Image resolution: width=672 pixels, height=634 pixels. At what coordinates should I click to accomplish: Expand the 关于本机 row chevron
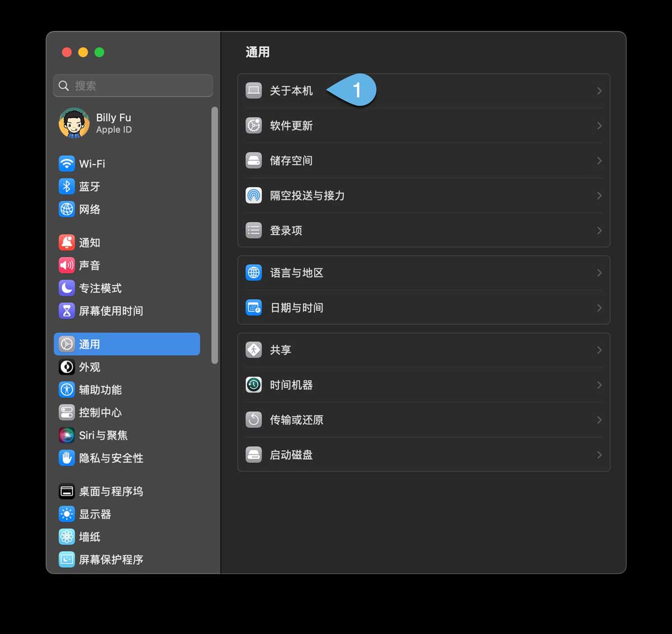click(x=599, y=91)
